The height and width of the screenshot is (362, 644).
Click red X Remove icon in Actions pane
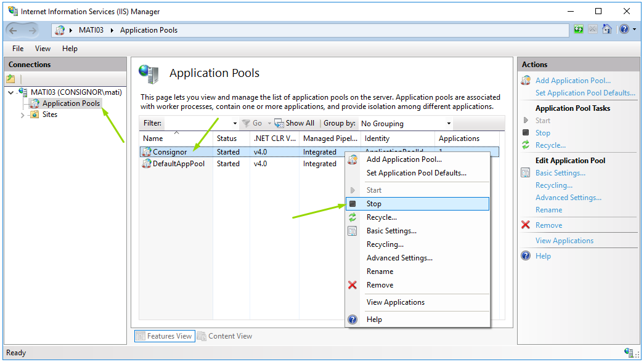pos(526,225)
